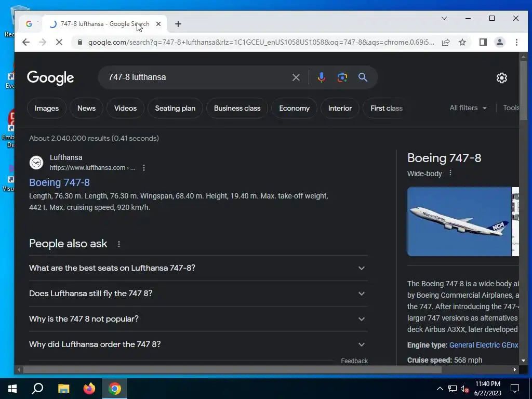
Task: Select the First class filter chip
Action: coord(386,108)
